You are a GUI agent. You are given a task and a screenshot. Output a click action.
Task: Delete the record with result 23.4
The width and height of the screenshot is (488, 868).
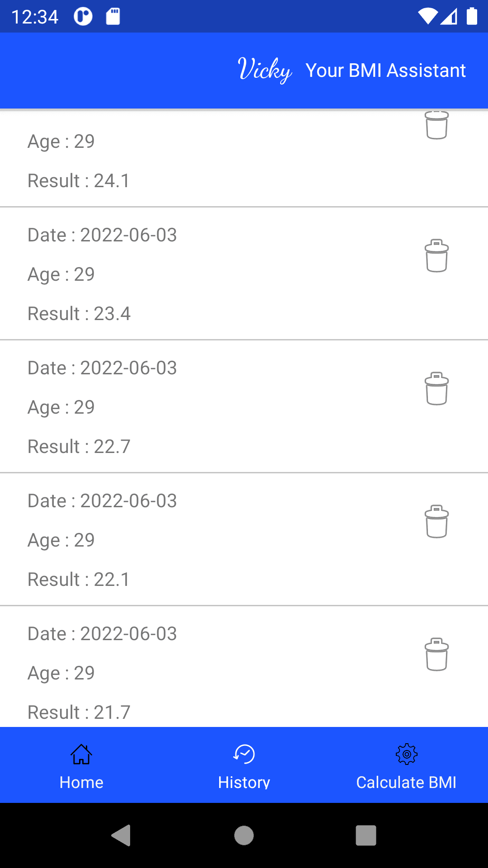(x=436, y=256)
